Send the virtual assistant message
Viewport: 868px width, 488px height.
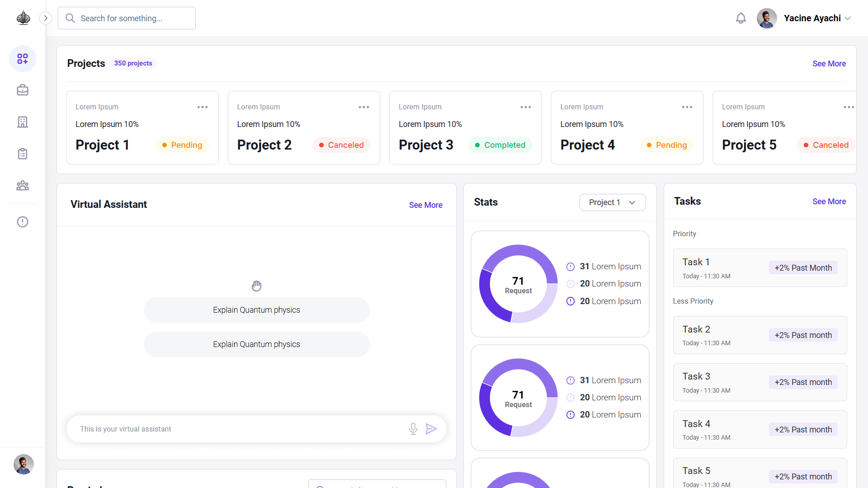click(431, 429)
